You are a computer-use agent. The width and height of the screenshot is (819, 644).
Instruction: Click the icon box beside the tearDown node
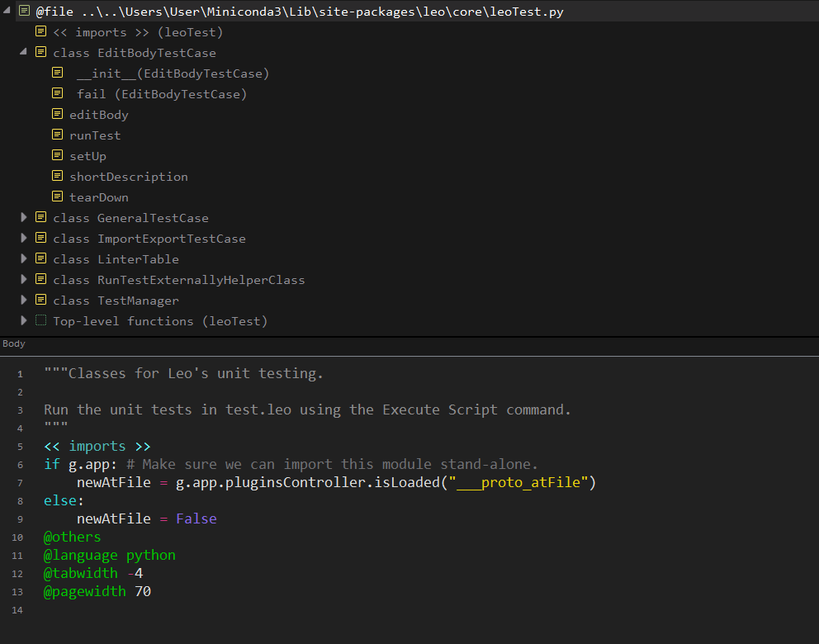(x=57, y=197)
